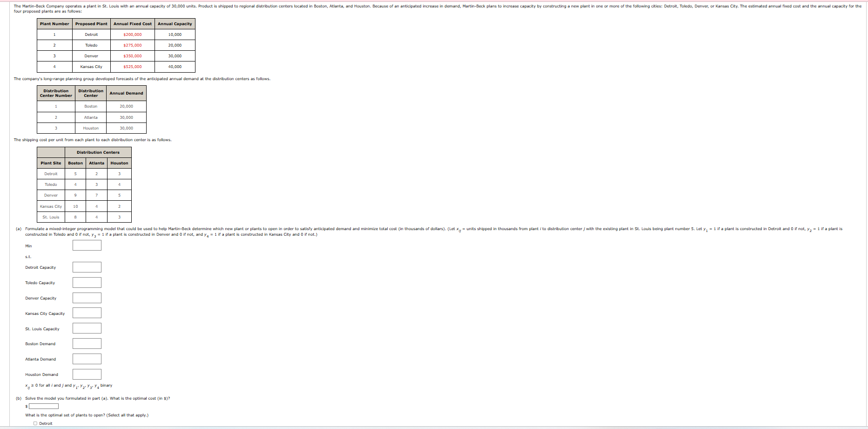Click the Kansas City Capacity constraint input box

87,313
